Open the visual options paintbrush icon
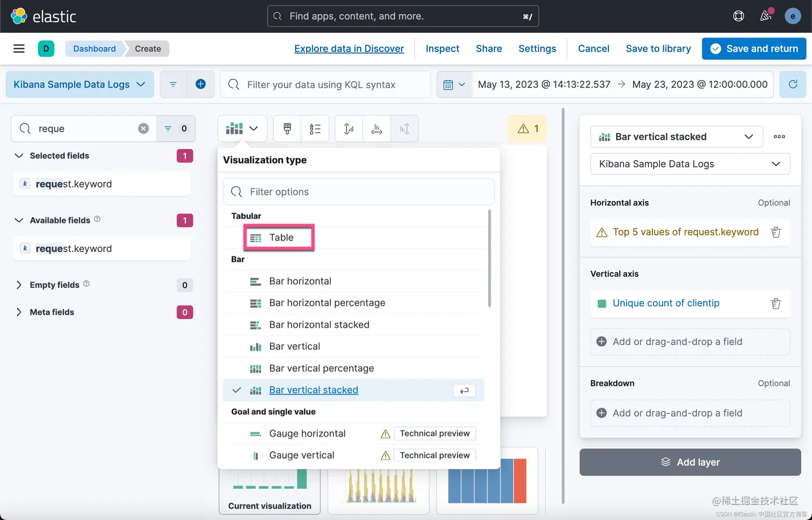 click(x=287, y=128)
